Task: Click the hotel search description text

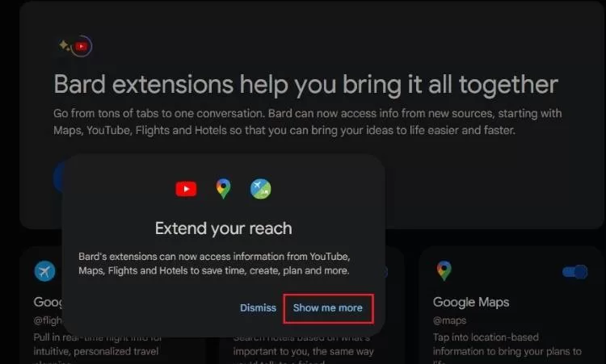Action: tap(303, 347)
